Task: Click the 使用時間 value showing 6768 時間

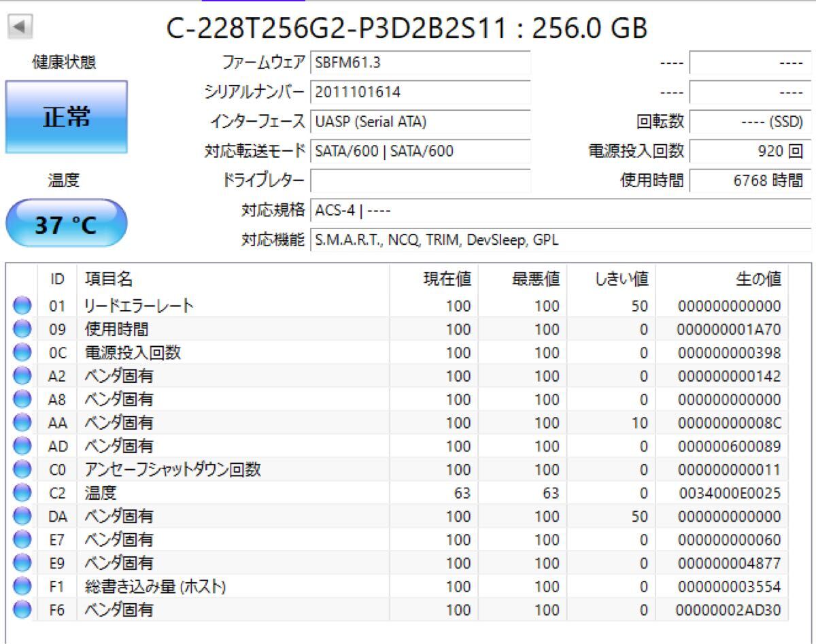Action: [748, 180]
